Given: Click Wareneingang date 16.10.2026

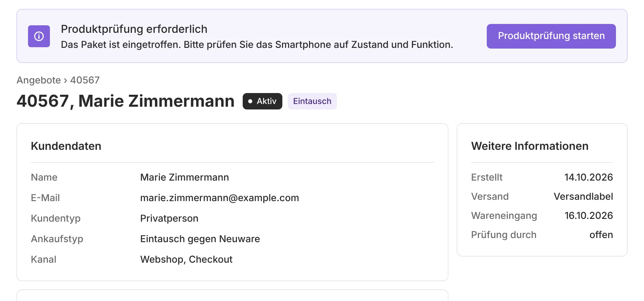Looking at the screenshot, I should (589, 215).
